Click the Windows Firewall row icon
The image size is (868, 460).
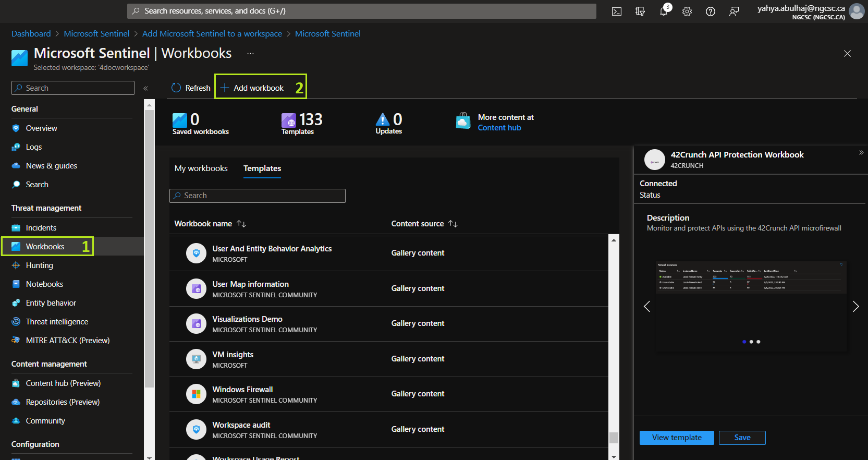(196, 394)
